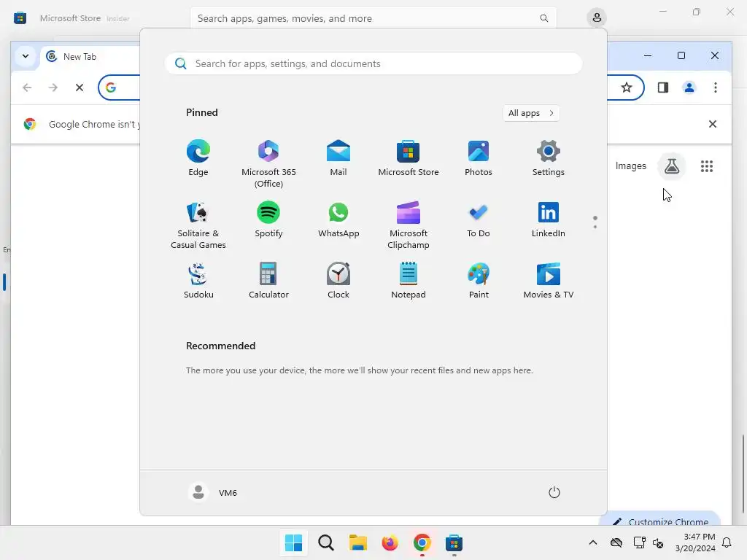Select the New Tab tab in Chrome
This screenshot has width=747, height=560.
click(x=90, y=57)
